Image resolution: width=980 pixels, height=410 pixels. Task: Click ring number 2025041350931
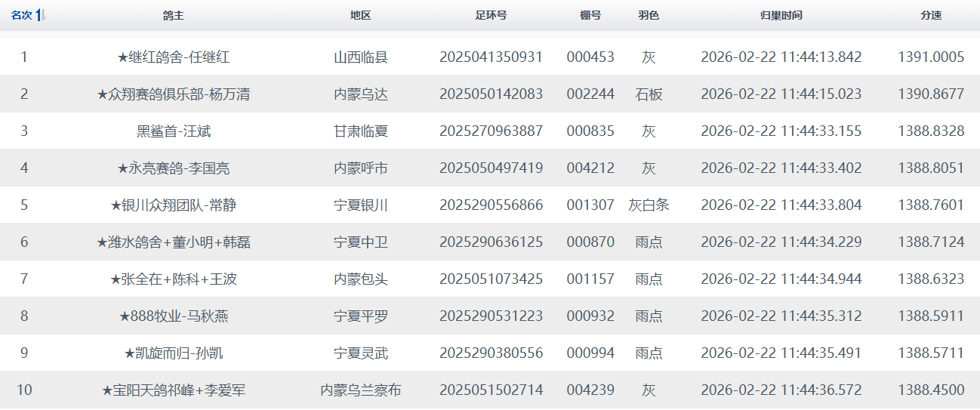[491, 57]
